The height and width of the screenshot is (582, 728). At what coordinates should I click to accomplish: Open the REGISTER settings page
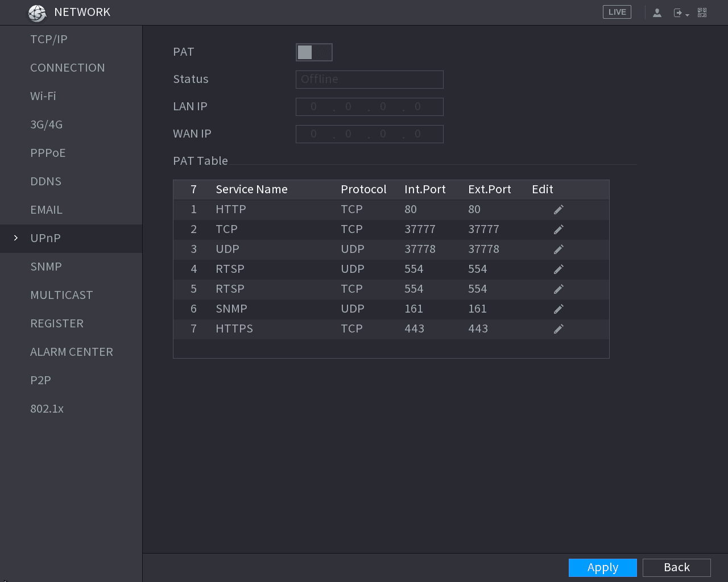71,324
